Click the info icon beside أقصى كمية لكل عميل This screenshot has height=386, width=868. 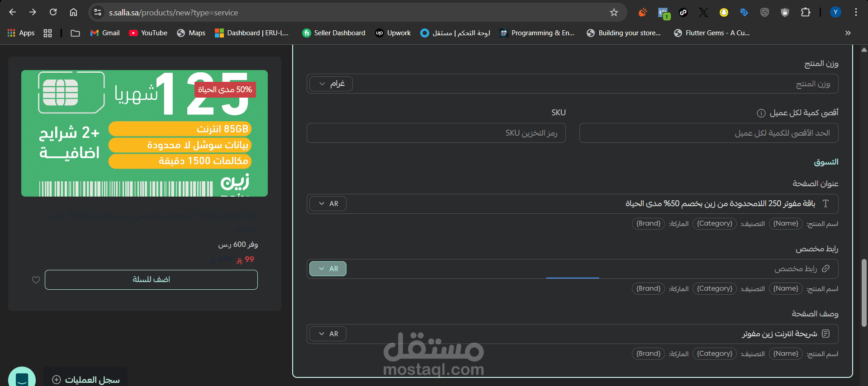tap(761, 113)
